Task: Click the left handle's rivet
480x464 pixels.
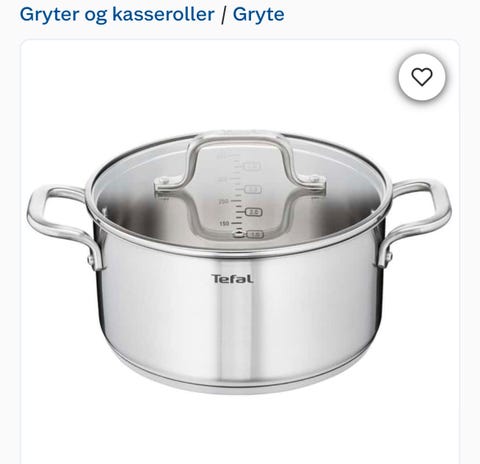Action: pyautogui.click(x=91, y=259)
